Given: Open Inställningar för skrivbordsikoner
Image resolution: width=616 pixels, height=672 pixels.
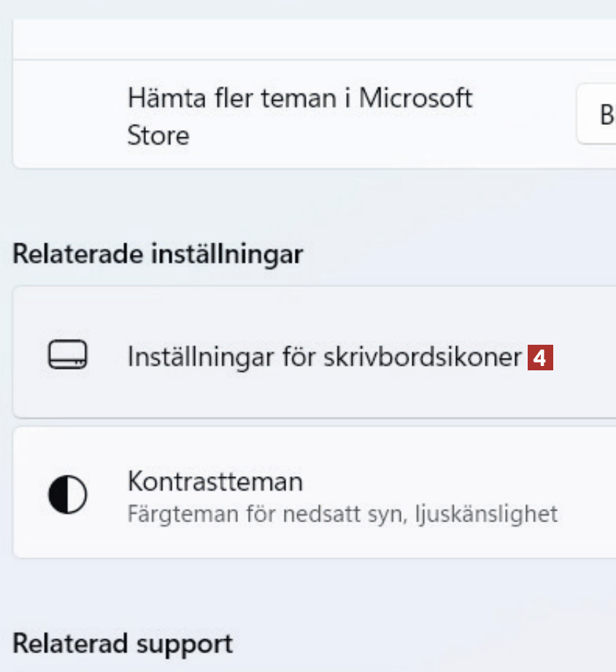Looking at the screenshot, I should click(325, 356).
